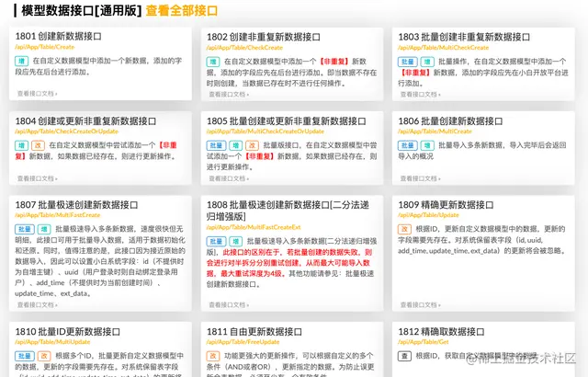The width and height of the screenshot is (588, 377).
Task: Click title 1803 批量创建非重复新数据接口
Action: (x=464, y=37)
